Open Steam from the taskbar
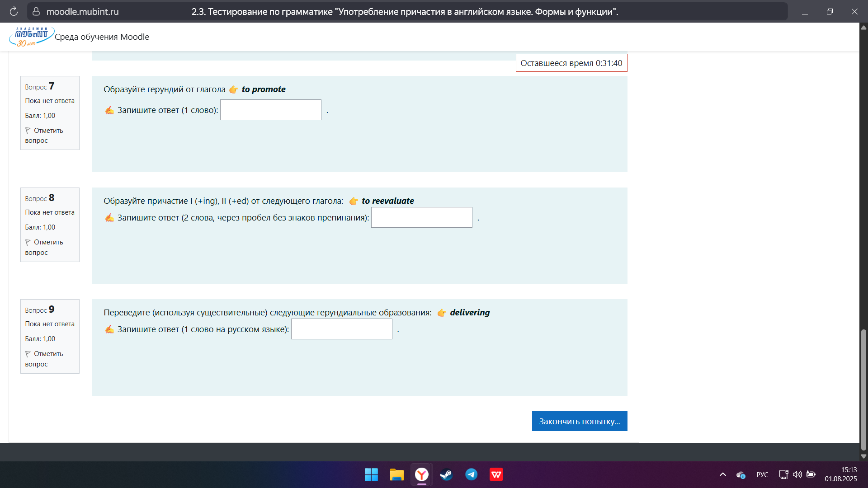The width and height of the screenshot is (868, 488). tap(446, 474)
